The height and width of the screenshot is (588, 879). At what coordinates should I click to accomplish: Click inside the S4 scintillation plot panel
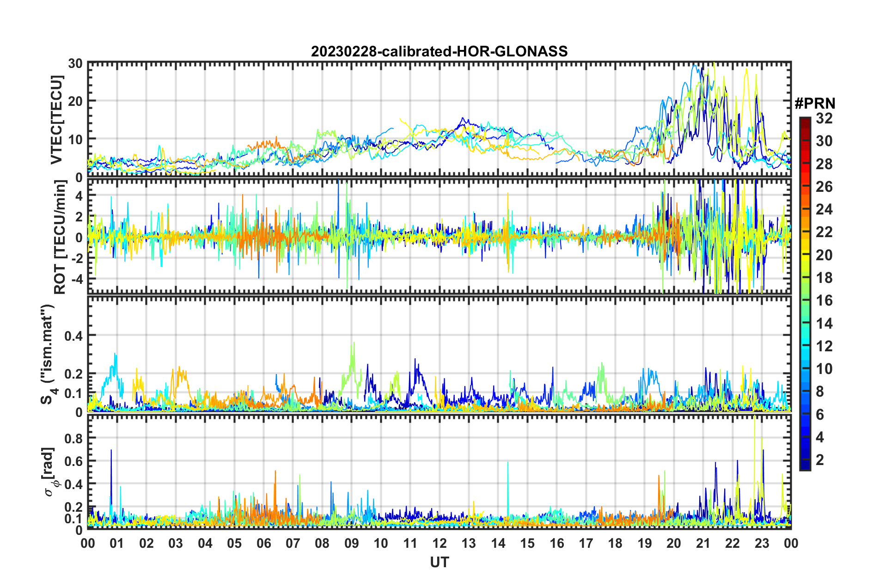[439, 354]
